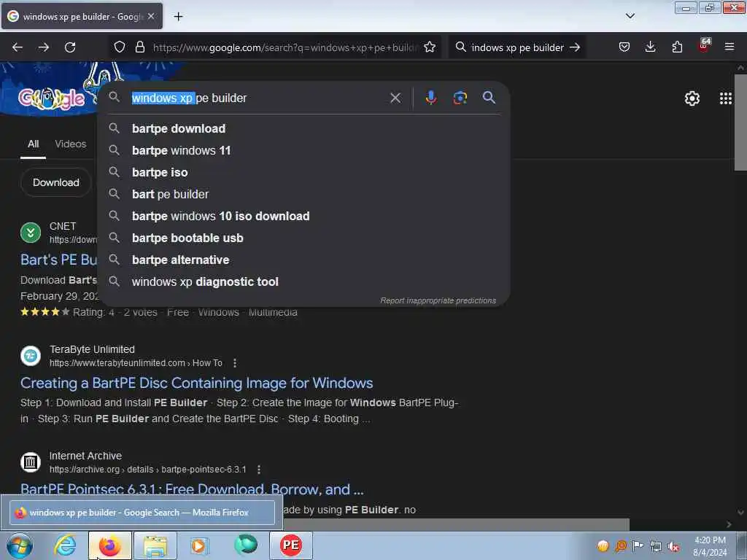Open the Bart's PE Builder CNET result

pos(59,260)
